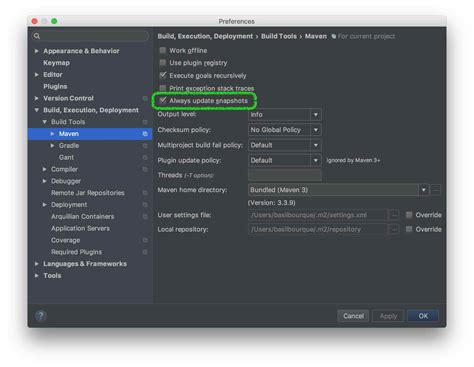
Task: Click the User settings file path field
Action: (318, 215)
